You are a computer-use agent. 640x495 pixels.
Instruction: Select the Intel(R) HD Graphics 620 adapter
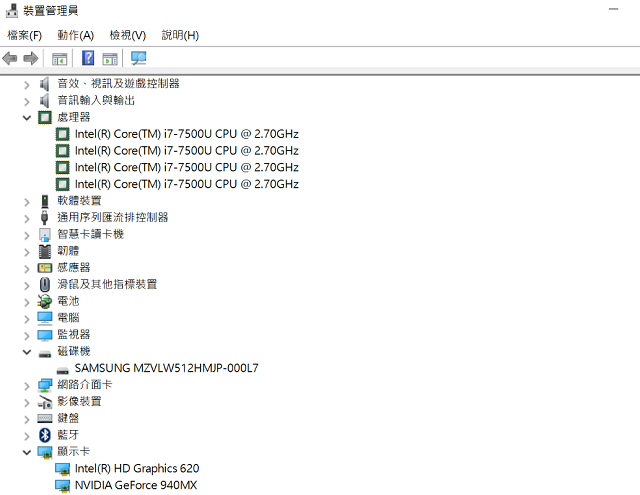coord(137,469)
